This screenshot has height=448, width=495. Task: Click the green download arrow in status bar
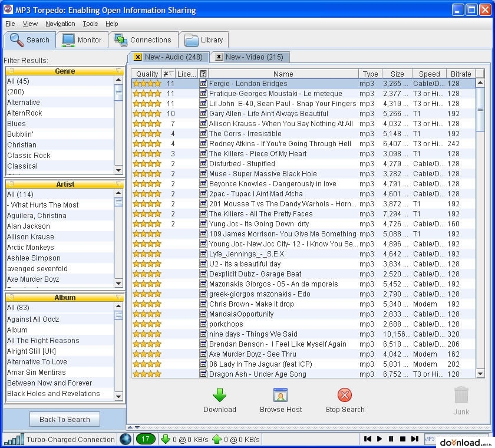click(166, 439)
